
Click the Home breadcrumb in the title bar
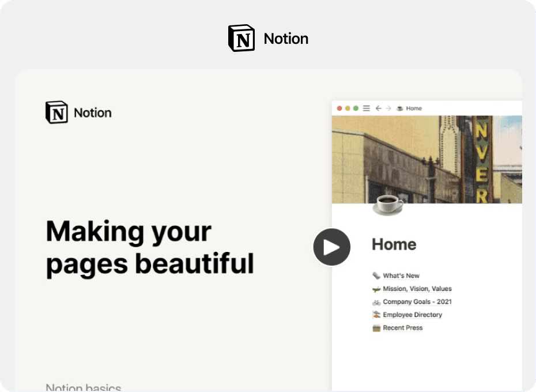tap(414, 108)
